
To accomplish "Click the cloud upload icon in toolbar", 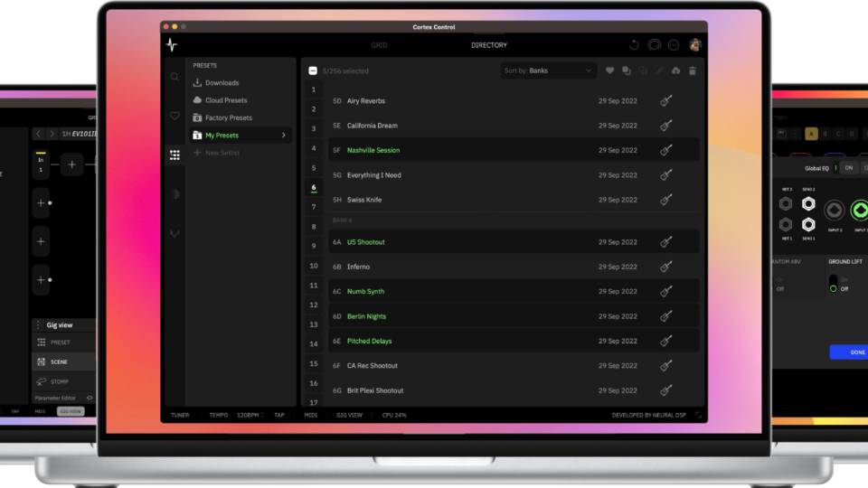I will click(x=675, y=70).
